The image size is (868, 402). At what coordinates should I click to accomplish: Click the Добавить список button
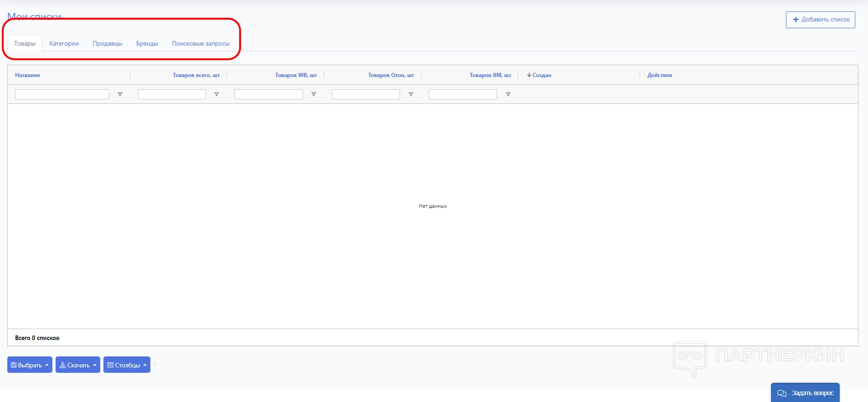821,20
